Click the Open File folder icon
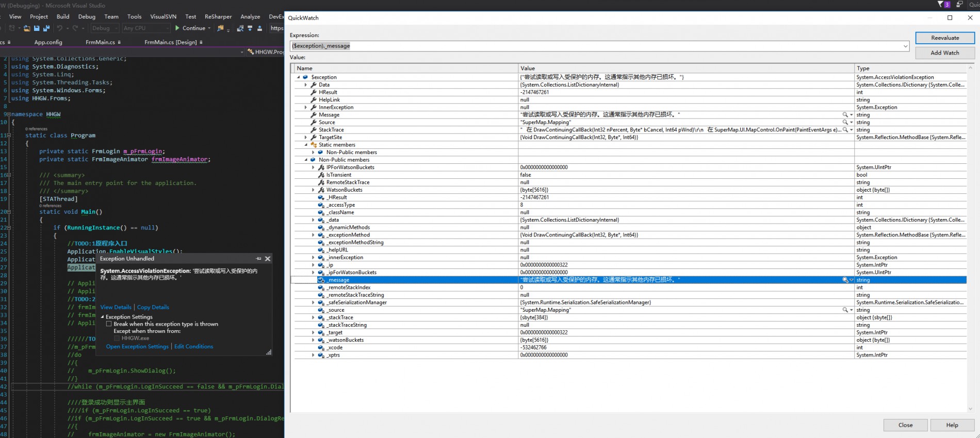 [x=27, y=28]
